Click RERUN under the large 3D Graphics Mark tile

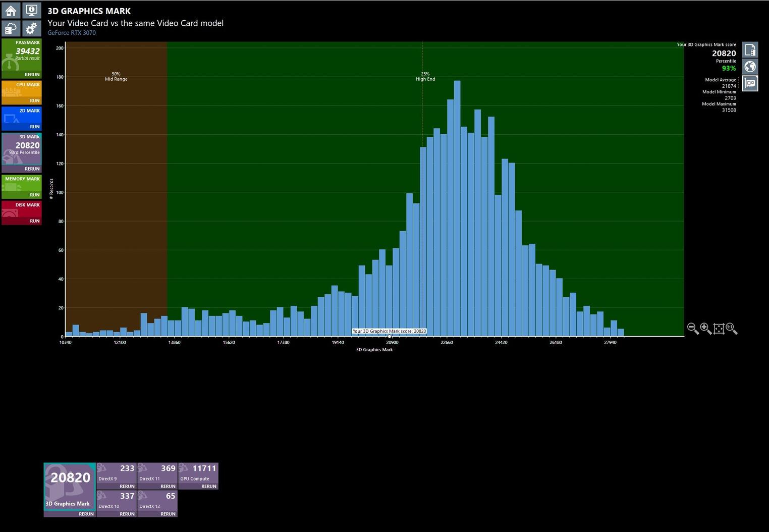click(86, 514)
